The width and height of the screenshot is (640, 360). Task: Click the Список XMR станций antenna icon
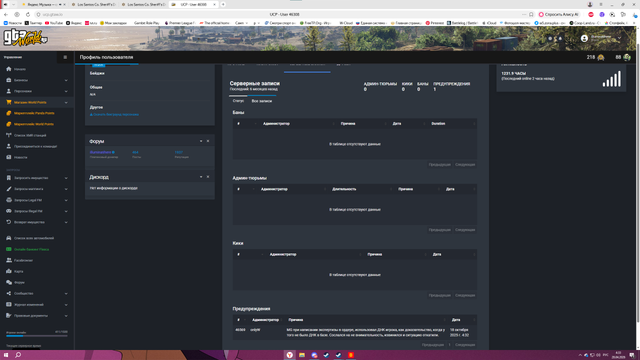[9, 135]
